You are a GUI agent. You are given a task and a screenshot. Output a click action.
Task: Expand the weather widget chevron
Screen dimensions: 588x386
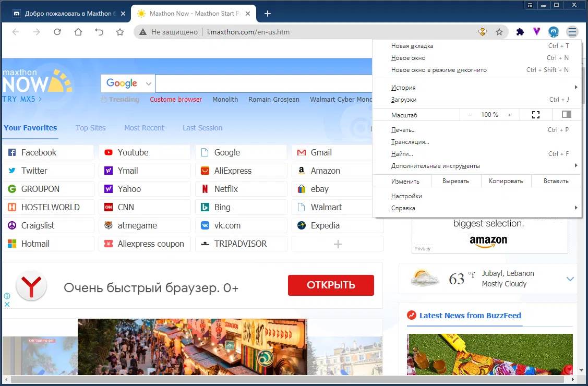click(x=570, y=279)
